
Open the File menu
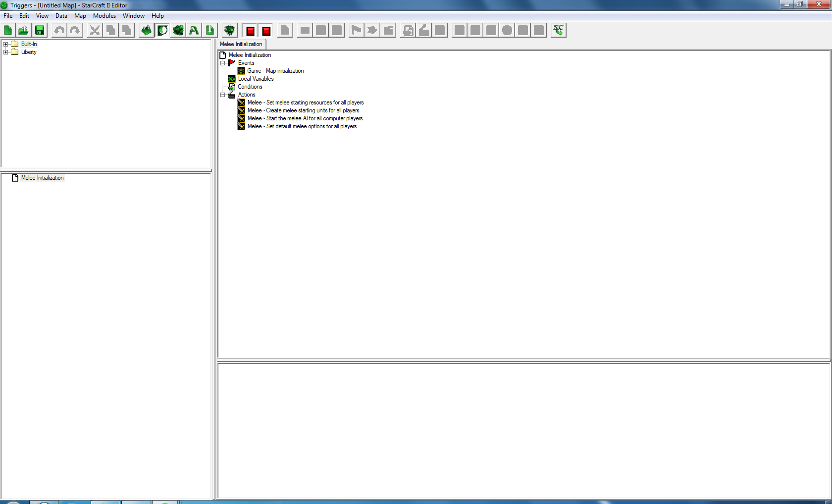8,16
